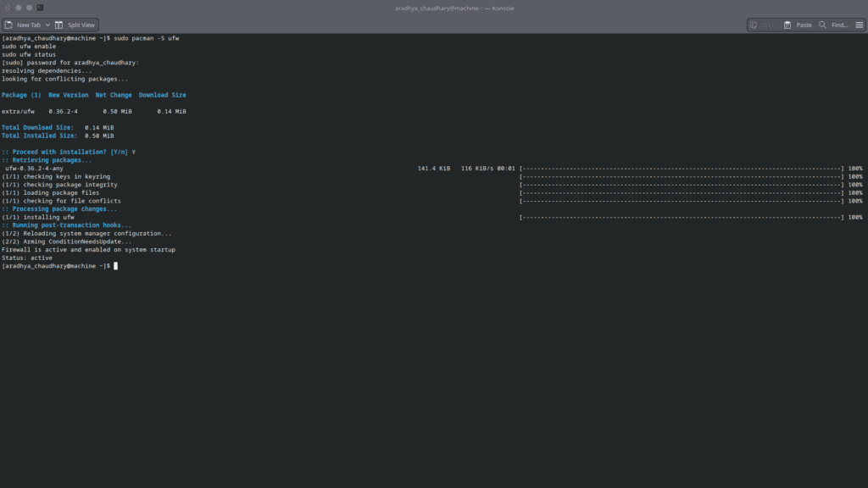Click the 'sudo ufw enable' line

[29, 47]
